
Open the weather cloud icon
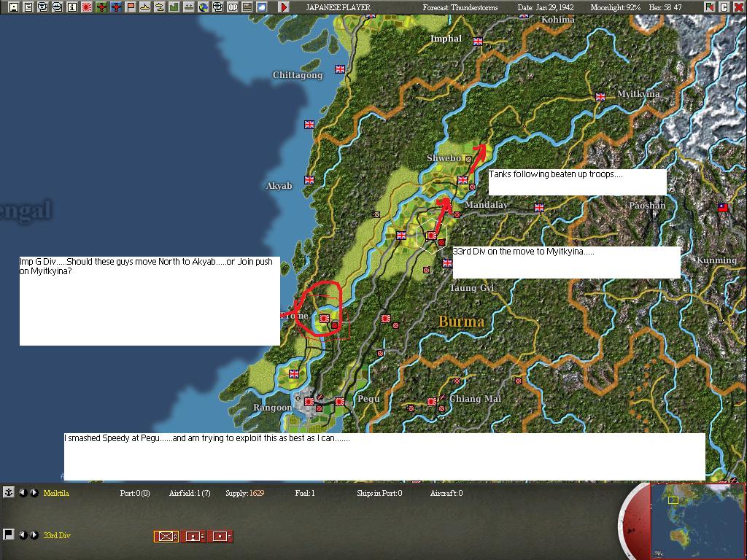pos(262,7)
